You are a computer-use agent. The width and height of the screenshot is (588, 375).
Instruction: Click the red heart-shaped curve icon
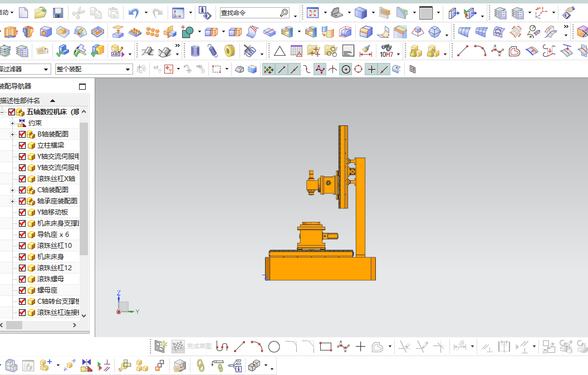point(514,51)
